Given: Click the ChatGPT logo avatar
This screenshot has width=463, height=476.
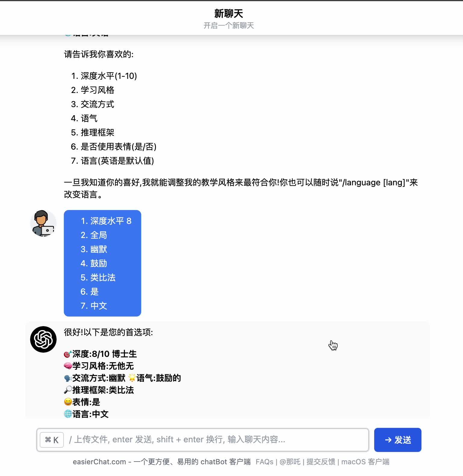Looking at the screenshot, I should point(43,339).
